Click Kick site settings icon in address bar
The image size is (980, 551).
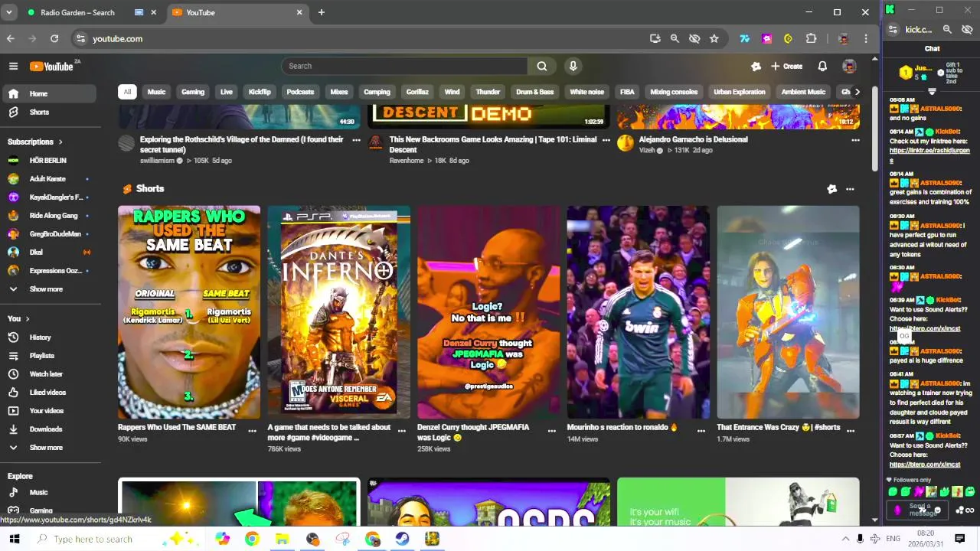(893, 29)
